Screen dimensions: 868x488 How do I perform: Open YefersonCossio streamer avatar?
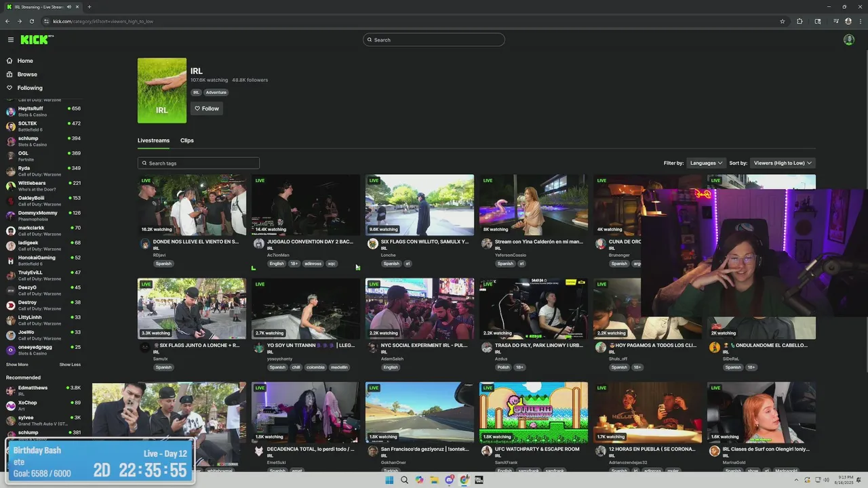click(486, 244)
